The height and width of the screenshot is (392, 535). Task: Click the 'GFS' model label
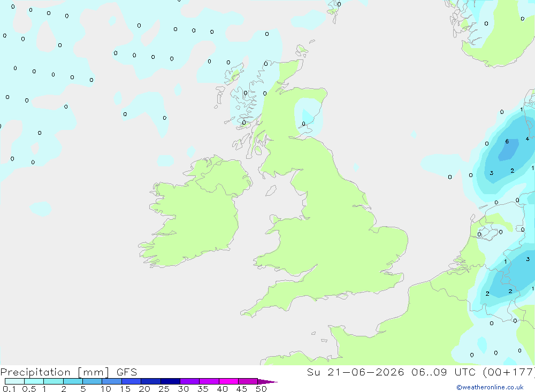(127, 372)
